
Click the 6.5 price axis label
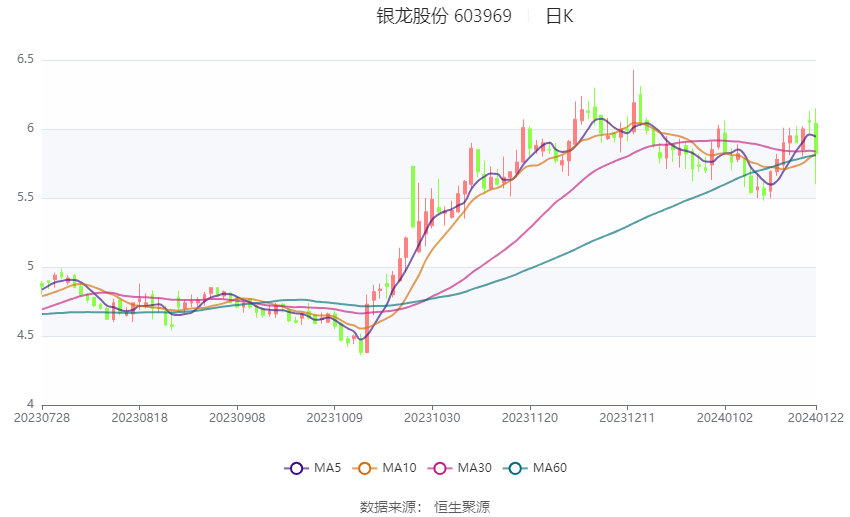point(25,59)
